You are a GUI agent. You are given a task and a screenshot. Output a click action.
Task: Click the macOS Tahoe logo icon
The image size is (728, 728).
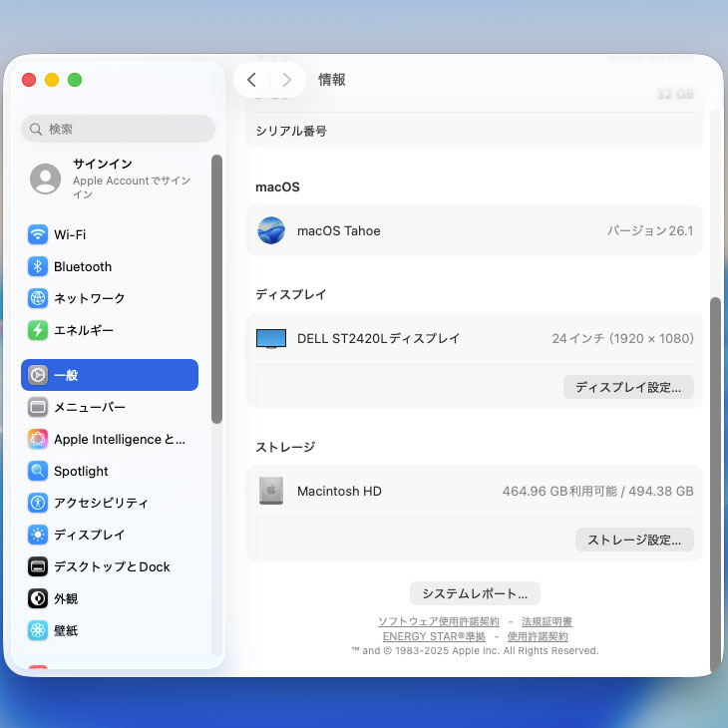[271, 230]
